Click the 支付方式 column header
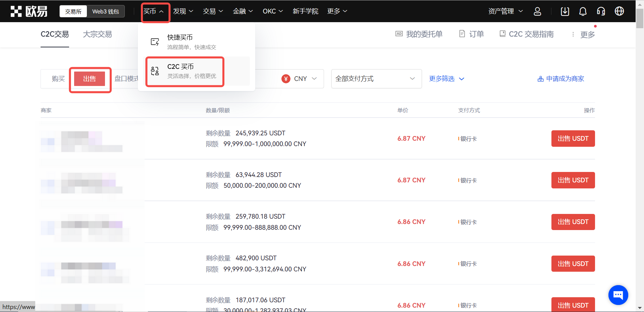The image size is (644, 312). tap(469, 110)
